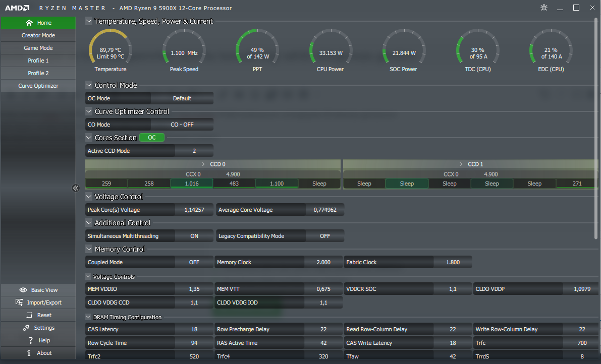The width and height of the screenshot is (601, 364).
Task: Click Active CCD Mode value 2
Action: click(194, 150)
